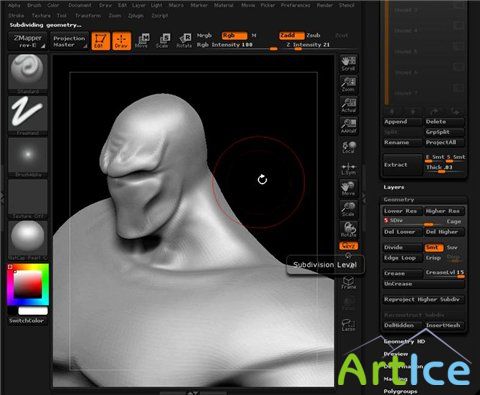Viewport: 480px width, 395px height.
Task: Open the Brush menu
Action: [34, 5]
